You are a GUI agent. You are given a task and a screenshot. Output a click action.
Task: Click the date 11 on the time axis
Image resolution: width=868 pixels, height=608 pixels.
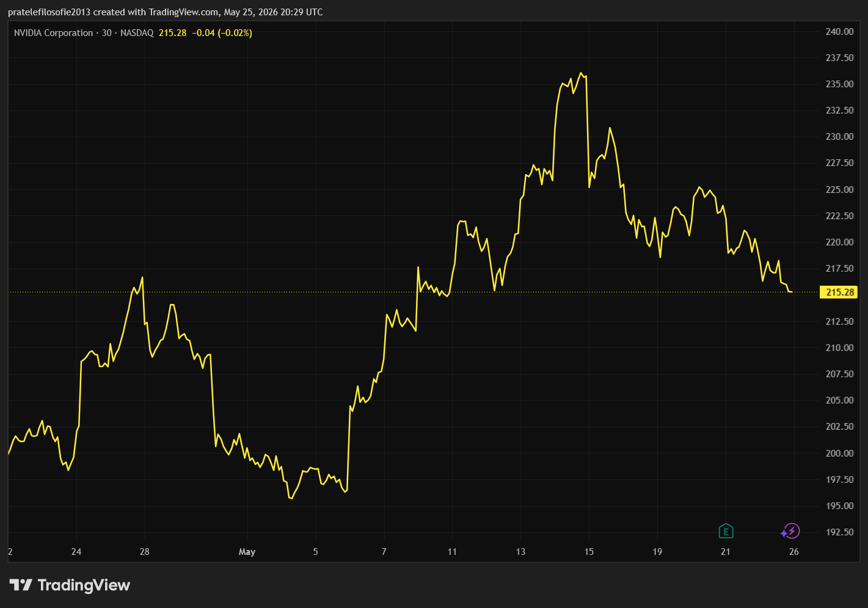click(x=452, y=552)
